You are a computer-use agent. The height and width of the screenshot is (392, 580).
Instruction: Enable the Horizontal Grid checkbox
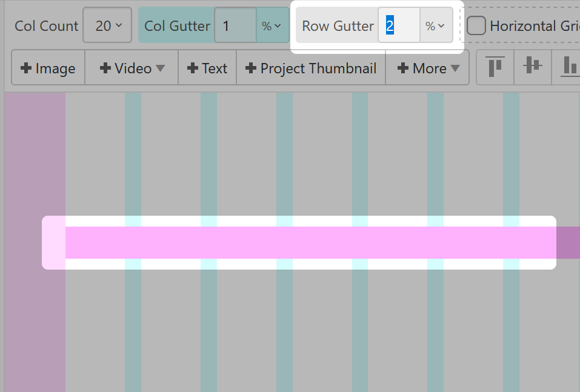[x=476, y=25]
